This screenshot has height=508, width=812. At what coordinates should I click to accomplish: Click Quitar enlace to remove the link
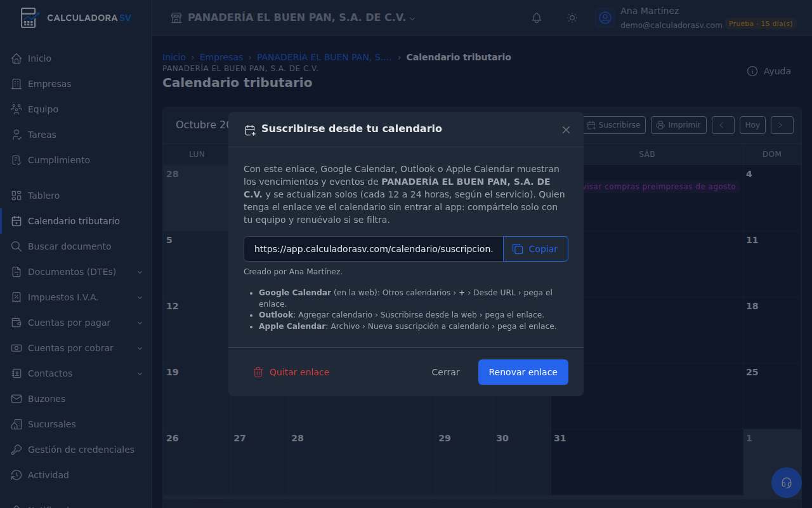291,372
